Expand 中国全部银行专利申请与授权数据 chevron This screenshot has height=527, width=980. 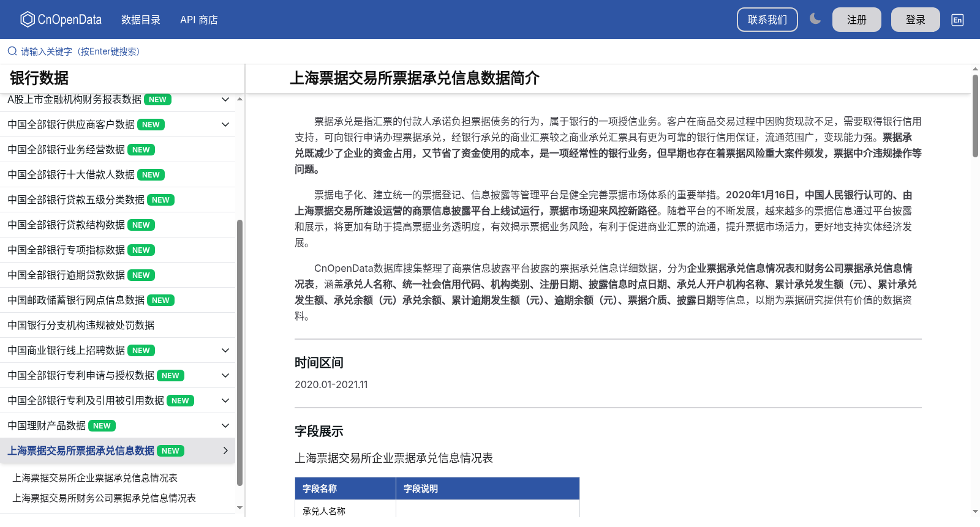coord(225,375)
